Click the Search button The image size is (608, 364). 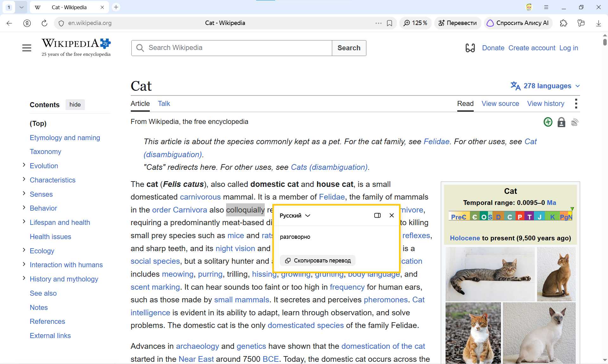click(x=349, y=48)
